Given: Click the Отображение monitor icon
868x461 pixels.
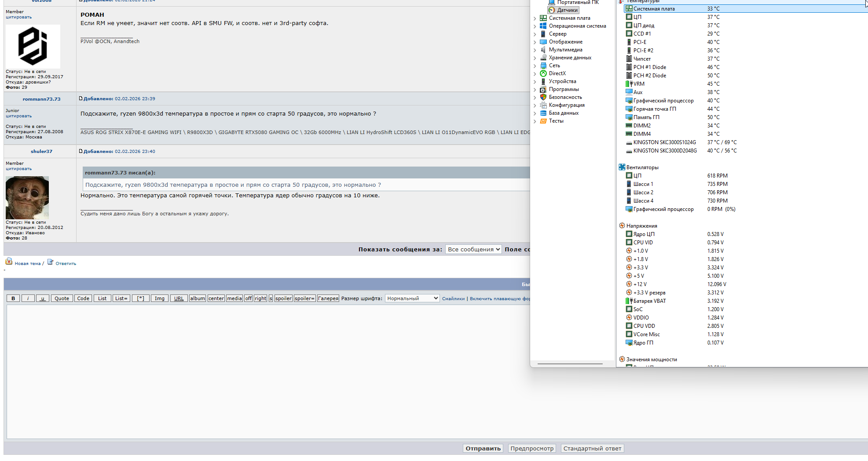Looking at the screenshot, I should coord(543,42).
